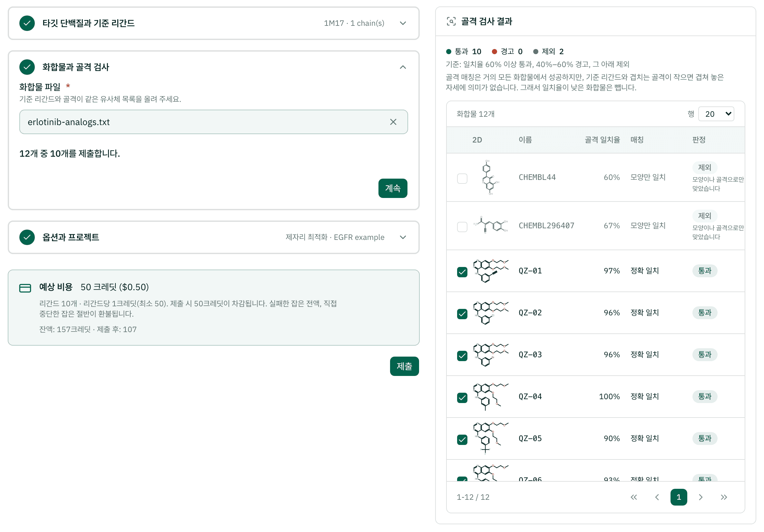This screenshot has height=532, width=764.
Task: Click the 제외 badge in the CHEMBL44 row
Action: 704,167
